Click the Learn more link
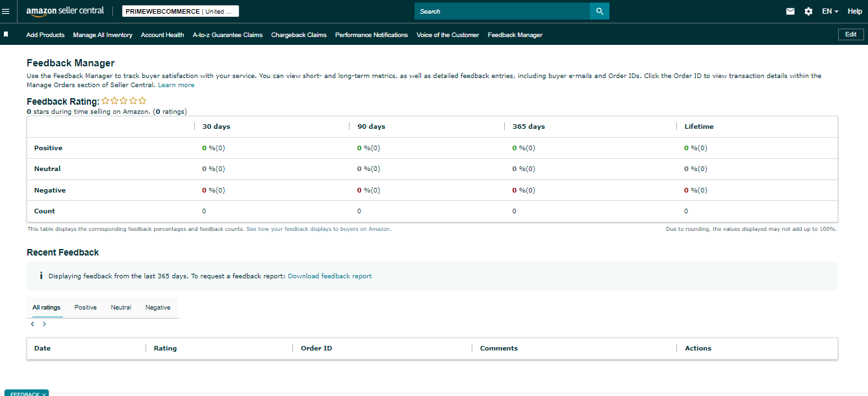 pos(176,85)
